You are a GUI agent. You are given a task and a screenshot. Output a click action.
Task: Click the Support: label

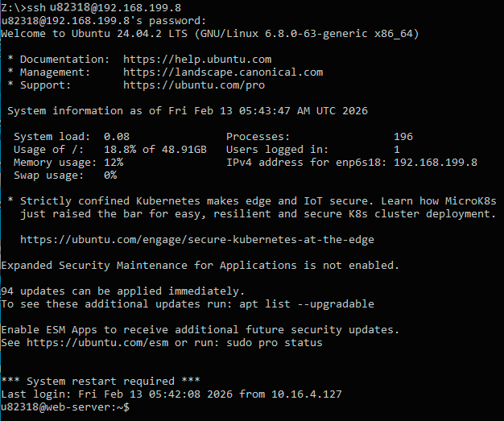pyautogui.click(x=45, y=85)
